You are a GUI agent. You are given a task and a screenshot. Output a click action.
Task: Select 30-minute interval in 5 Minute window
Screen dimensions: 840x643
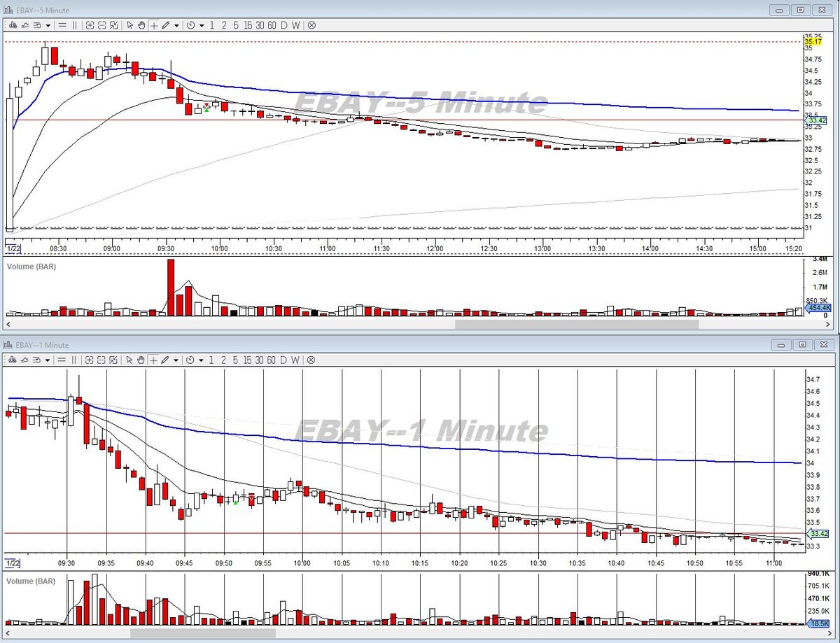(x=260, y=24)
